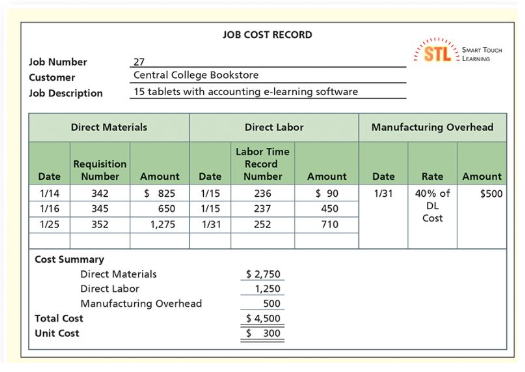Select requisition number 352
Screen dimensions: 525x372
point(100,224)
